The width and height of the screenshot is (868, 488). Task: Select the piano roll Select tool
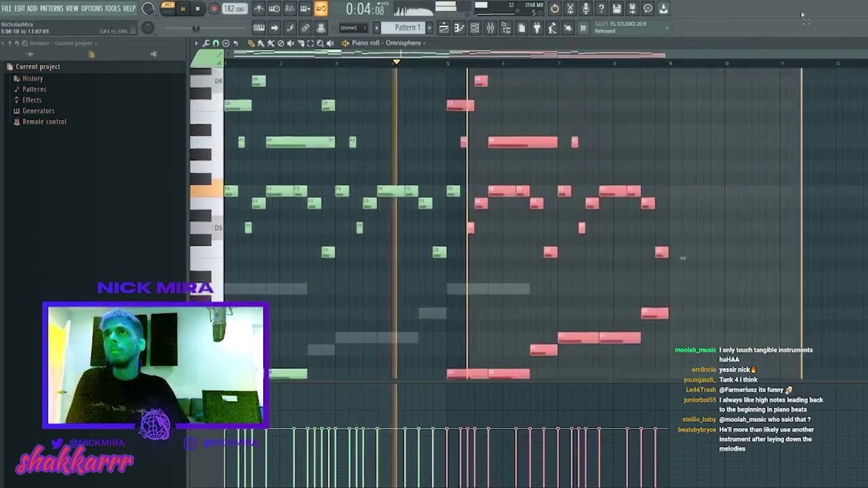(310, 43)
